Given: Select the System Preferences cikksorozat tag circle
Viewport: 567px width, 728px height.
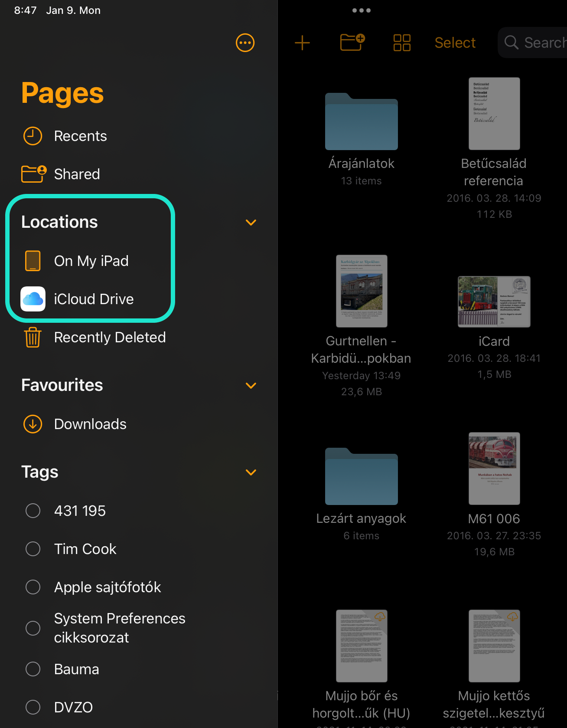Looking at the screenshot, I should pyautogui.click(x=33, y=628).
